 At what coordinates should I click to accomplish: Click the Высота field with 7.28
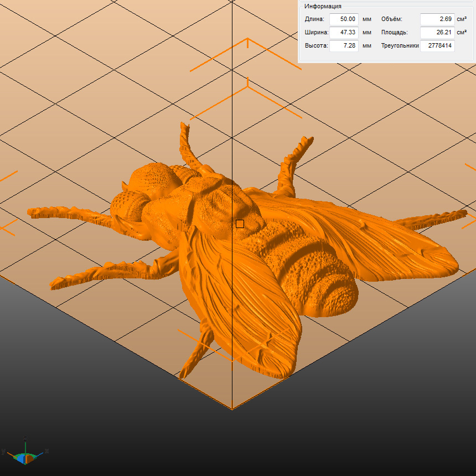[x=344, y=46]
